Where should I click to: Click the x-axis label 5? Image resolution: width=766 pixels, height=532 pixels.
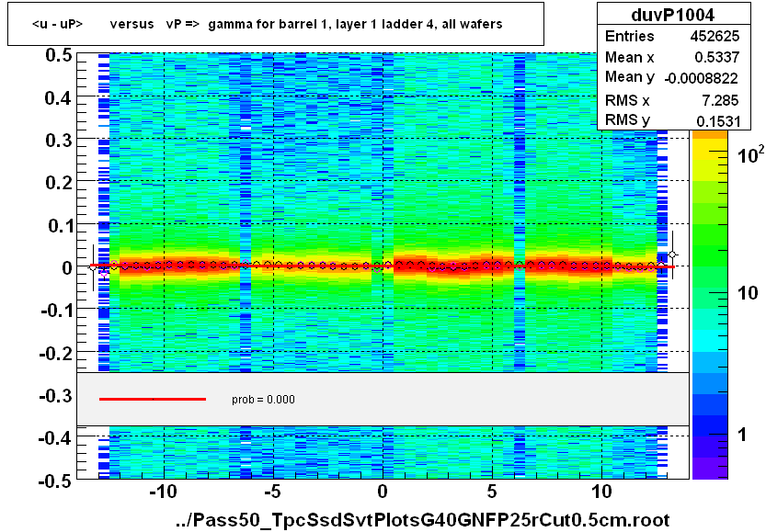pyautogui.click(x=492, y=492)
